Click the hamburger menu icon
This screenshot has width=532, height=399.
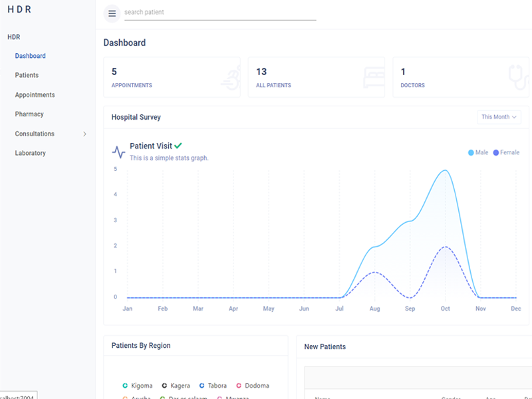coord(112,13)
